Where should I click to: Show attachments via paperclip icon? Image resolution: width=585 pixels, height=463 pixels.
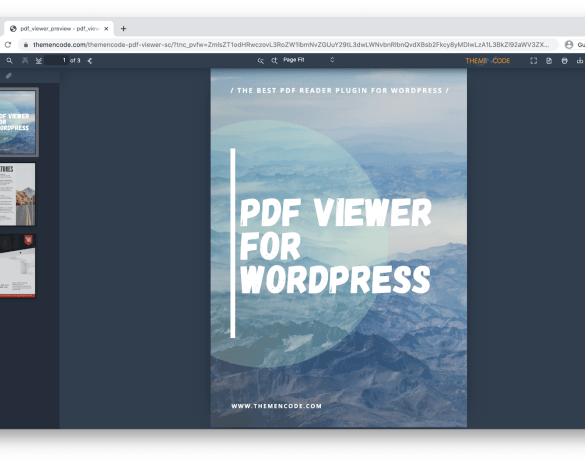pyautogui.click(x=9, y=76)
